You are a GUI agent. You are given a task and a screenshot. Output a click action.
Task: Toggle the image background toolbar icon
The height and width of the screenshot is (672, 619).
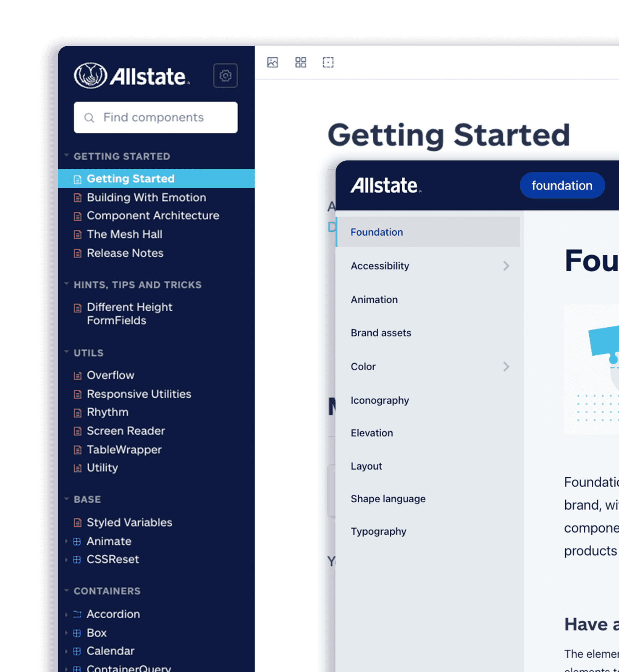(273, 63)
